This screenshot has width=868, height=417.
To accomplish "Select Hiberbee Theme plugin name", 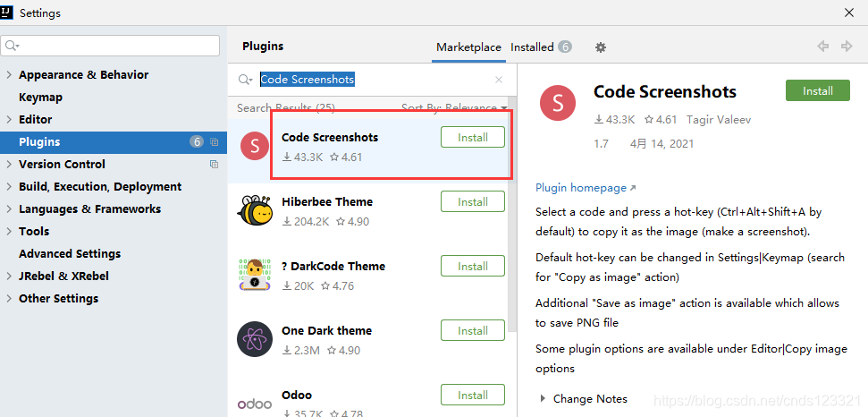I will tap(327, 201).
